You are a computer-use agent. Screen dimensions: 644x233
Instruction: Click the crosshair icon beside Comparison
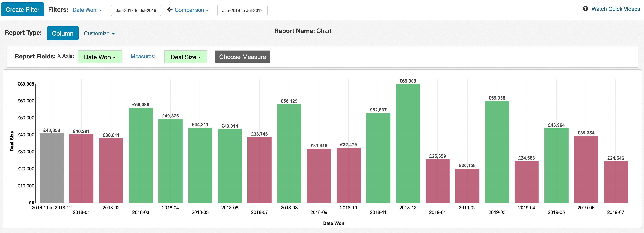(170, 9)
